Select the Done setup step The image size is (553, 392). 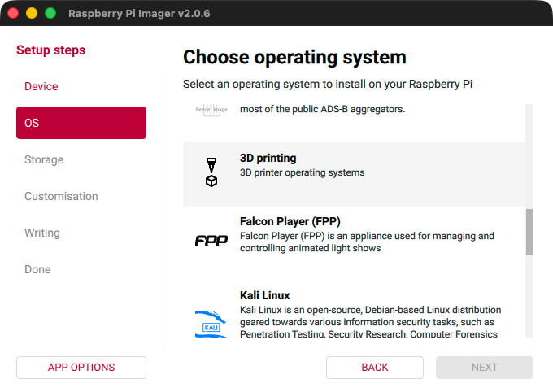tap(37, 269)
